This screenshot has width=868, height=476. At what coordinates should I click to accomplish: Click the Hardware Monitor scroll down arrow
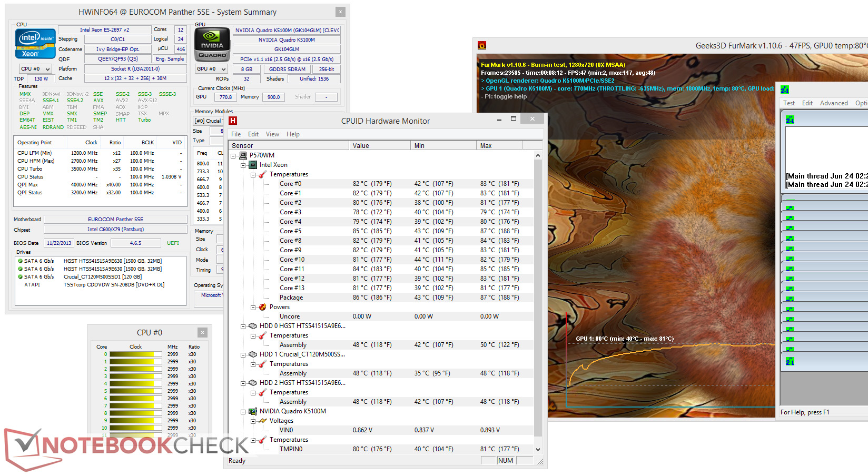pos(538,449)
